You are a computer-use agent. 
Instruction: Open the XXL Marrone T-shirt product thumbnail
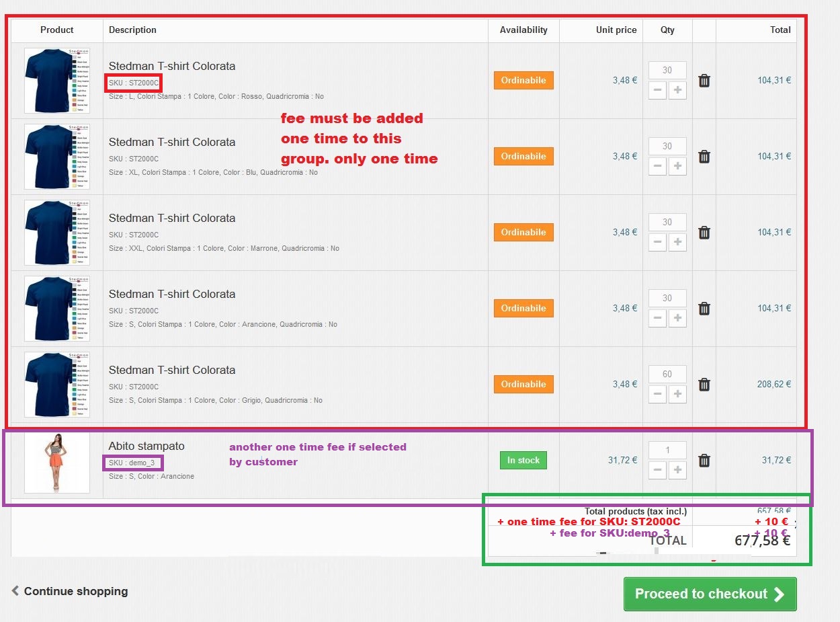[x=57, y=233]
